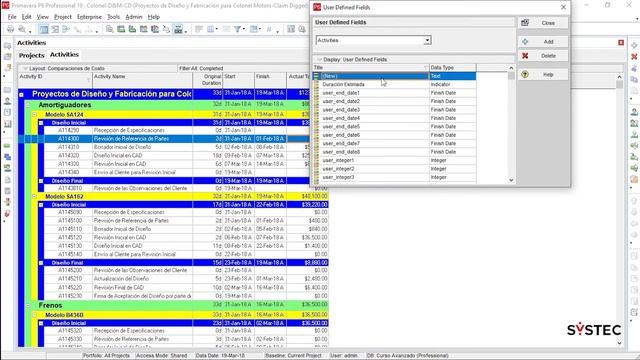640x360 pixels.
Task: Open the Project menu
Action: point(62,17)
